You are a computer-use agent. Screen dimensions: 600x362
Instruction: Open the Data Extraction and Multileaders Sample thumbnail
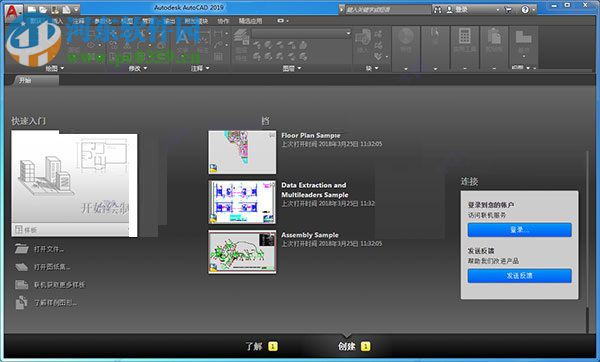(x=242, y=202)
